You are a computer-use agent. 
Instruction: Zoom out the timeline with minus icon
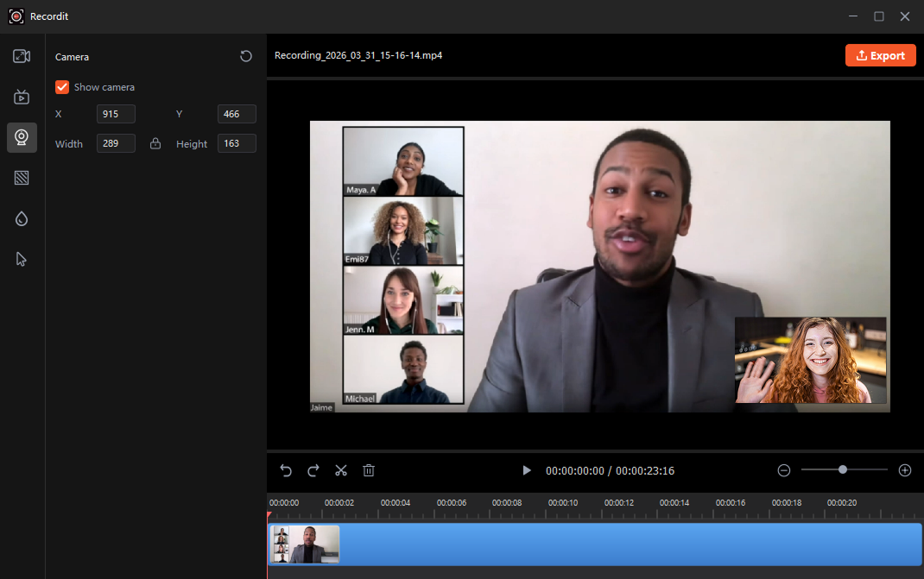(784, 470)
